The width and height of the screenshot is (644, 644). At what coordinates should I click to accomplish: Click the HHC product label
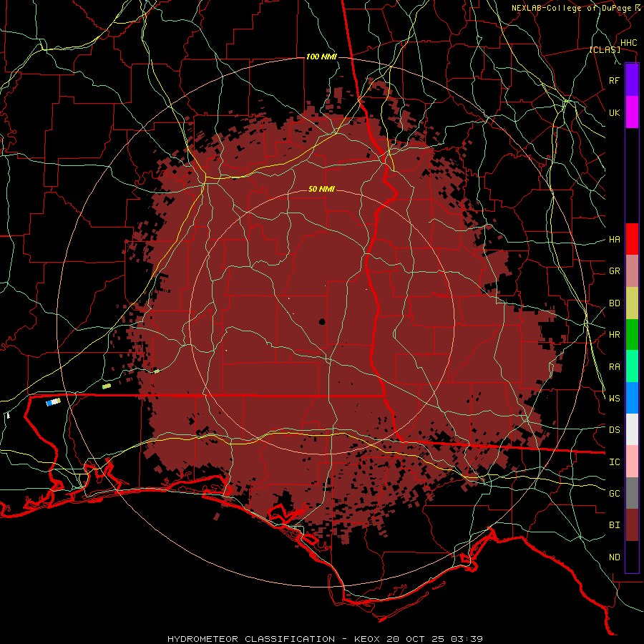click(629, 43)
